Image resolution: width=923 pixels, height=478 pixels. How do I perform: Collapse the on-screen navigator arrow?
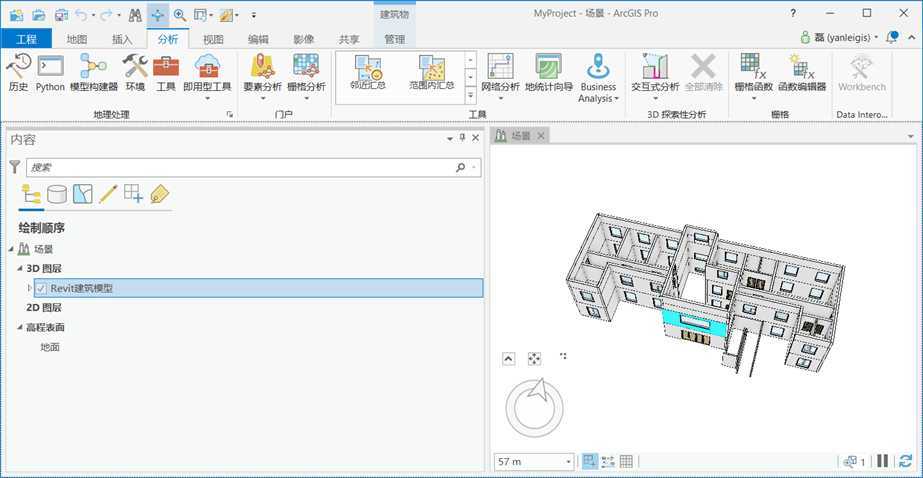(x=509, y=358)
